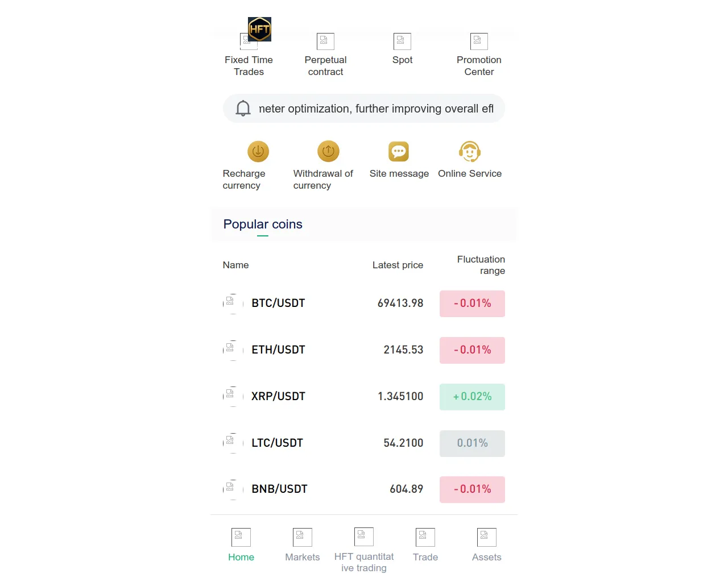Contact Online Service headset icon

pos(470,152)
